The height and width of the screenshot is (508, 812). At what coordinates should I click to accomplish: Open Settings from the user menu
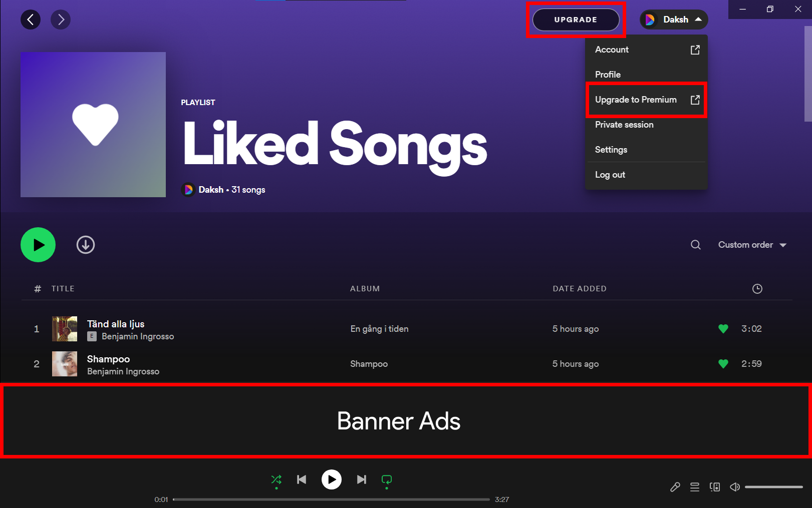coord(646,150)
